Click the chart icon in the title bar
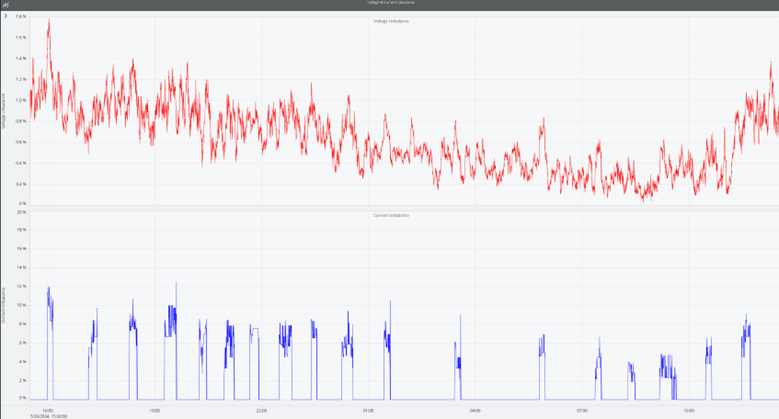Image resolution: width=779 pixels, height=419 pixels. 5,4
